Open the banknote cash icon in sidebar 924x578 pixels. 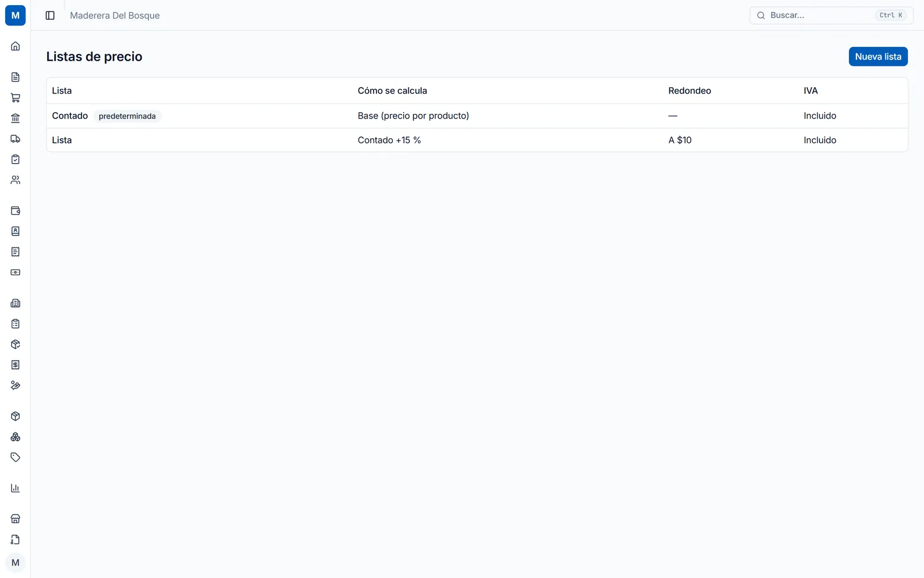16,272
